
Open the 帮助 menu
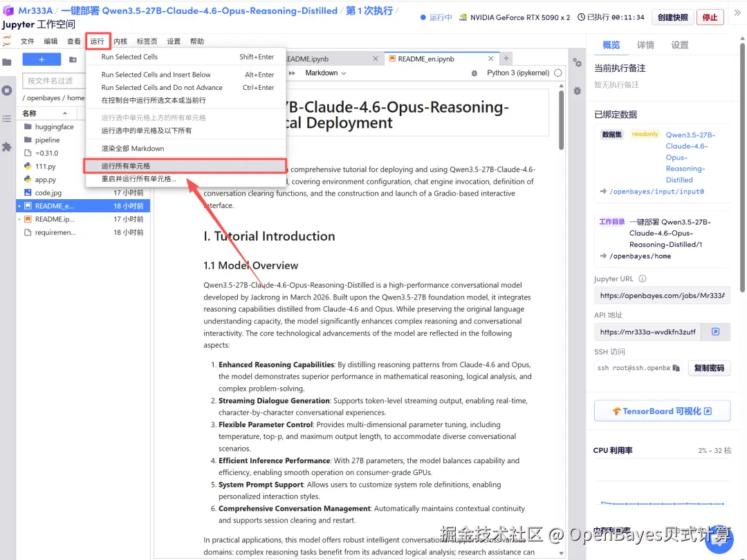pyautogui.click(x=196, y=41)
